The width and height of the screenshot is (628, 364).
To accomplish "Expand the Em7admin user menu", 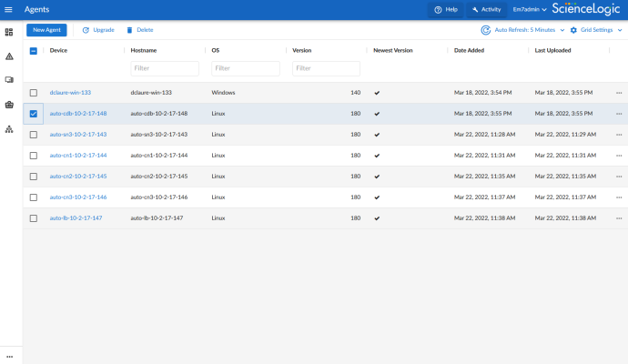I will (x=530, y=9).
